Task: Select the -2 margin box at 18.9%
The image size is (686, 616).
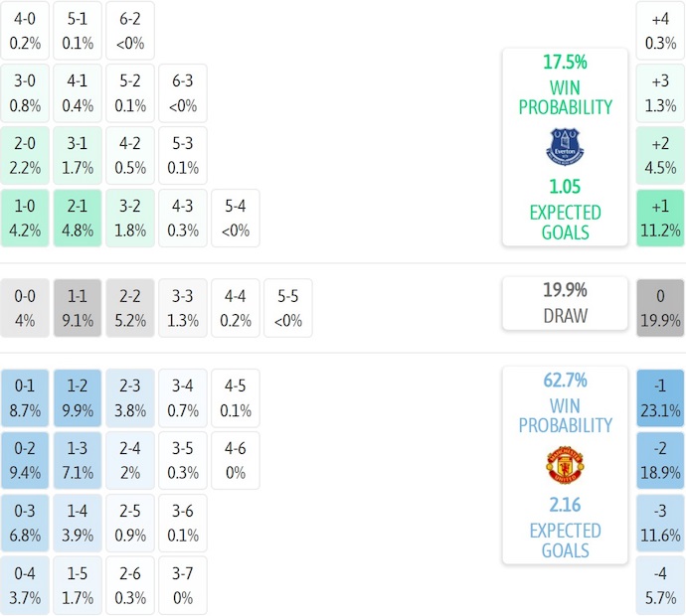Action: [x=660, y=460]
